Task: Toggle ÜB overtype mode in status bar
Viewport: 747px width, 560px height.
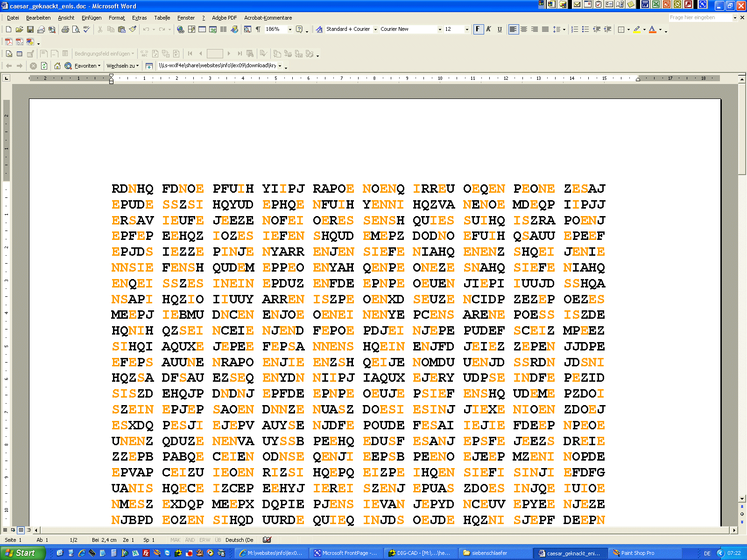Action: (x=218, y=540)
